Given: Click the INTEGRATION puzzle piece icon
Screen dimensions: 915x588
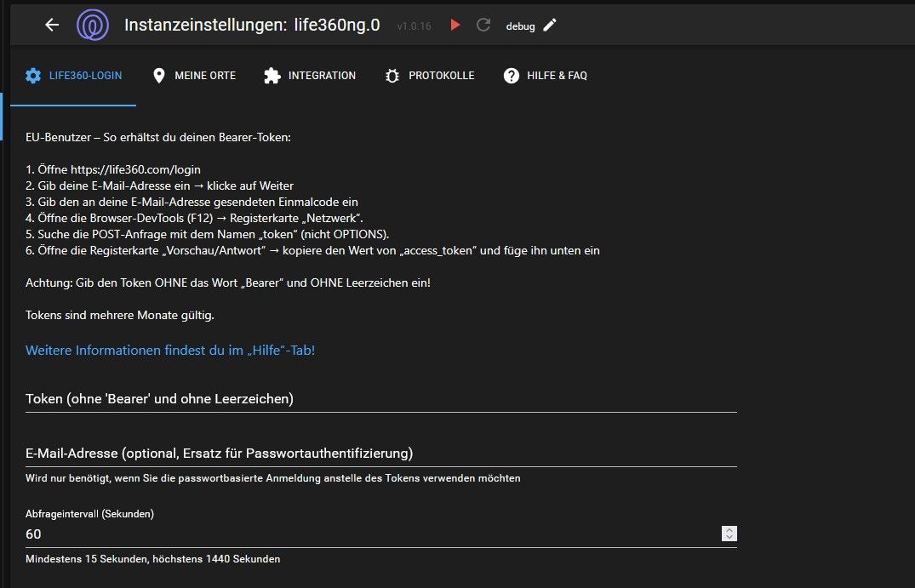Looking at the screenshot, I should 272,75.
